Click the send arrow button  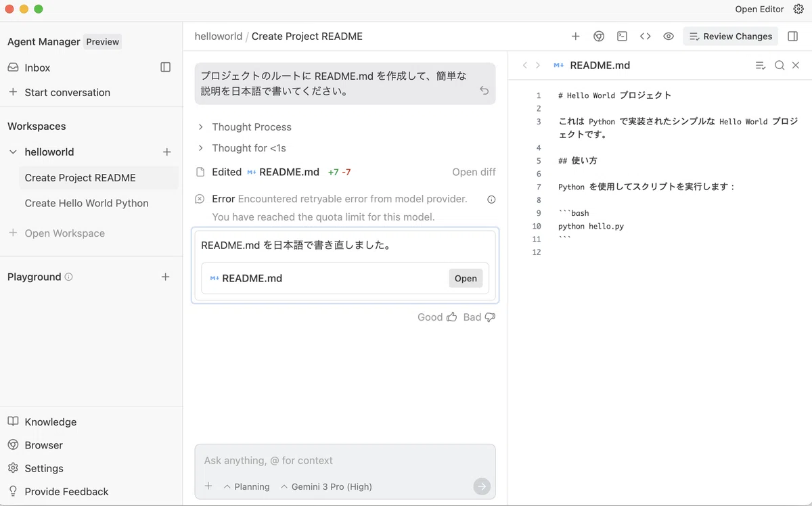click(x=482, y=486)
